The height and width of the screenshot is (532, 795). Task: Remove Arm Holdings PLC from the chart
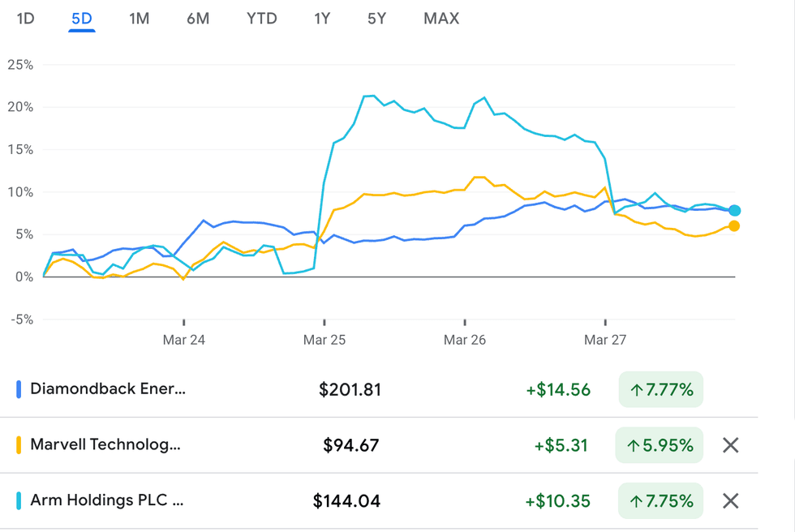731,501
